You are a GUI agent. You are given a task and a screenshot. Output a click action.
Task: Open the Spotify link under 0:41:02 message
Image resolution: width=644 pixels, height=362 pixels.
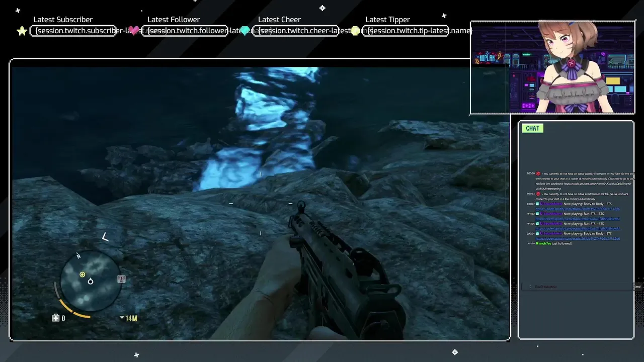[578, 219]
